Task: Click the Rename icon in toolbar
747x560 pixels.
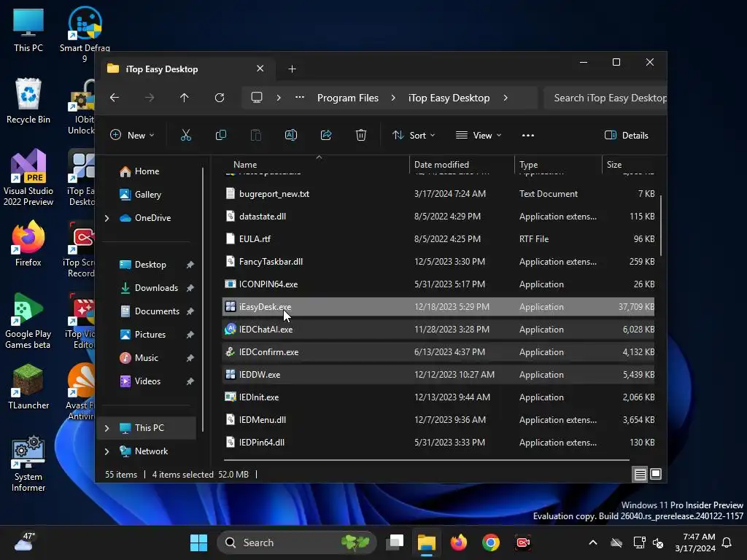Action: pos(290,135)
